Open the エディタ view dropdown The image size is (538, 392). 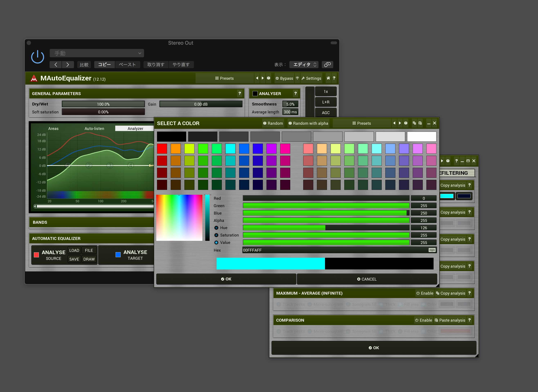point(304,65)
